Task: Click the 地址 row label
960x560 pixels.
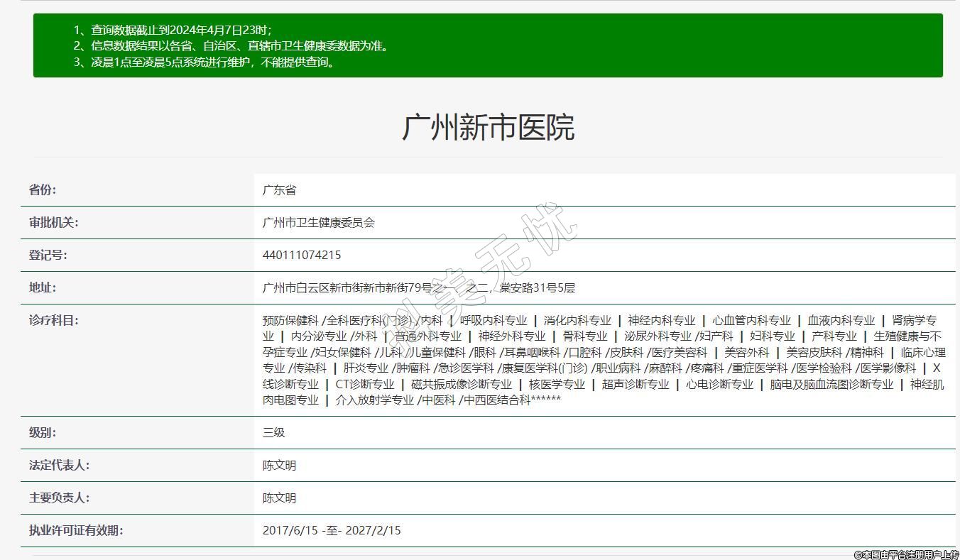Action: pyautogui.click(x=43, y=288)
